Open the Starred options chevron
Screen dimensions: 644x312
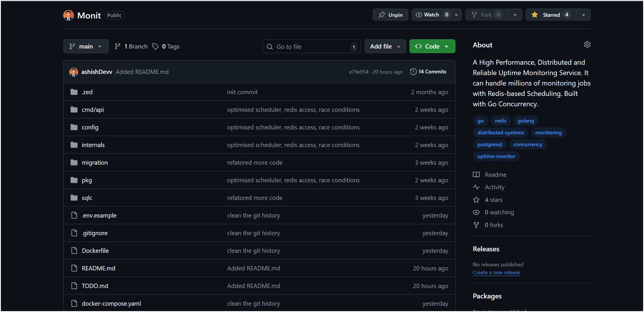pyautogui.click(x=584, y=14)
